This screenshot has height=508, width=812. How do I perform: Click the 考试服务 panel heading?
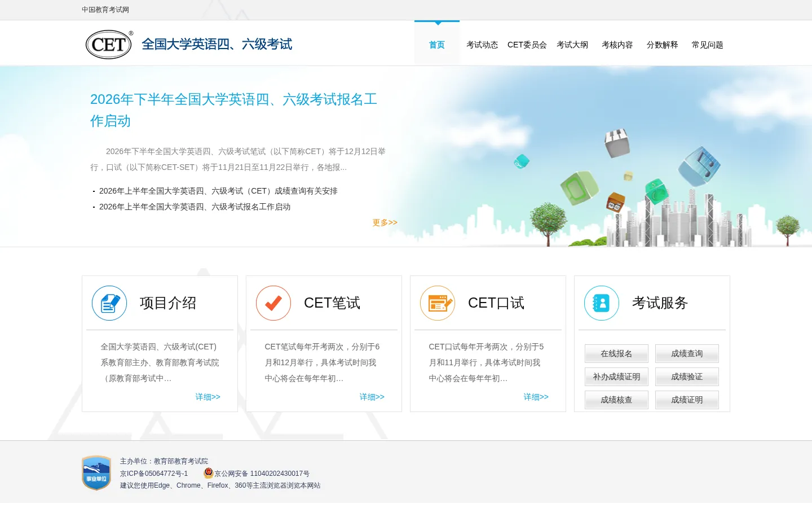660,303
